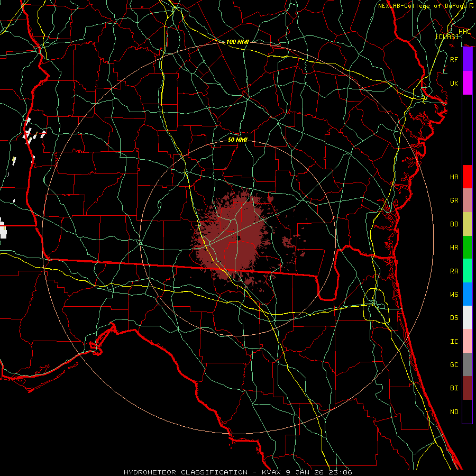
Task: Pick the HR green legend swatch
Action: [x=467, y=247]
